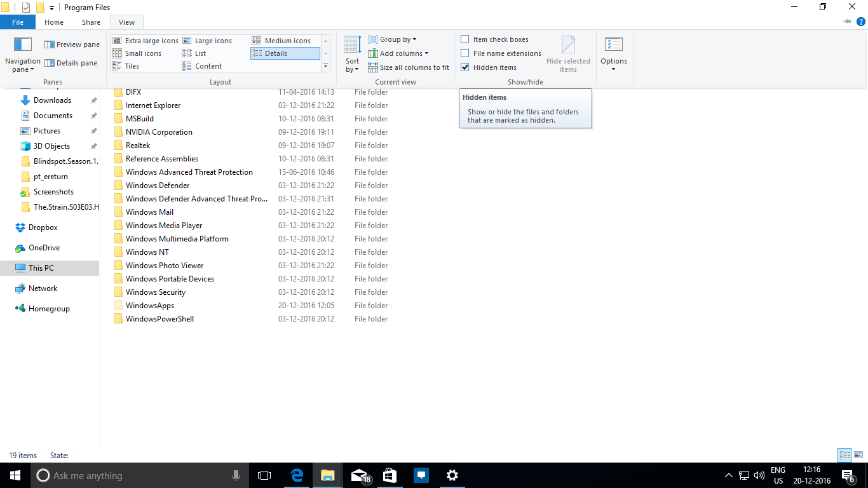Select Homegroup in the navigation pane

pyautogui.click(x=49, y=309)
